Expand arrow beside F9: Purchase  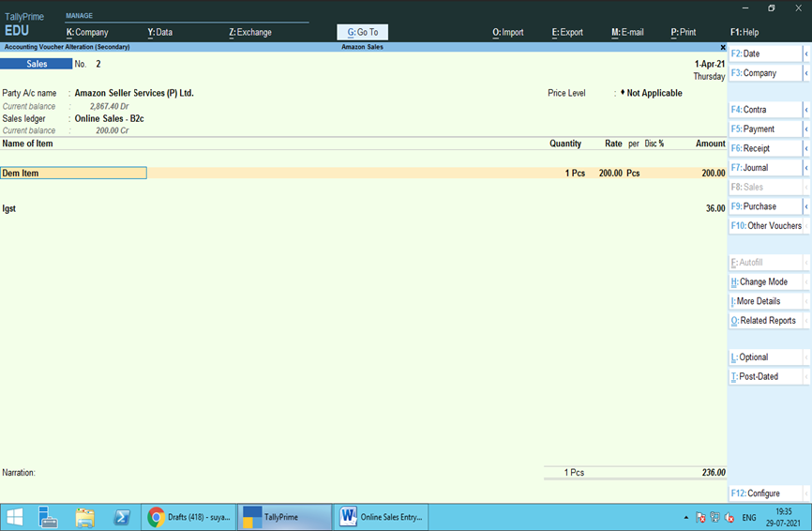point(806,206)
